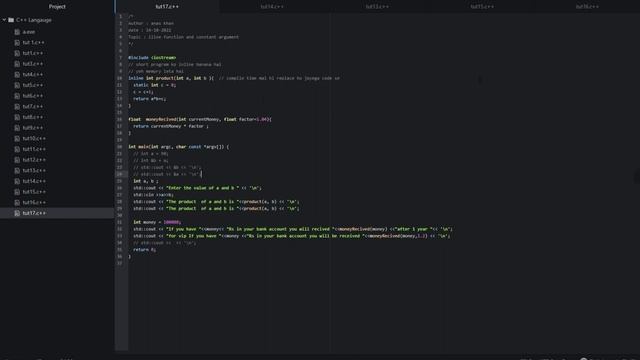This screenshot has width=640, height=360.
Task: Switch to the tut16.c++ editor tab
Action: [x=587, y=7]
